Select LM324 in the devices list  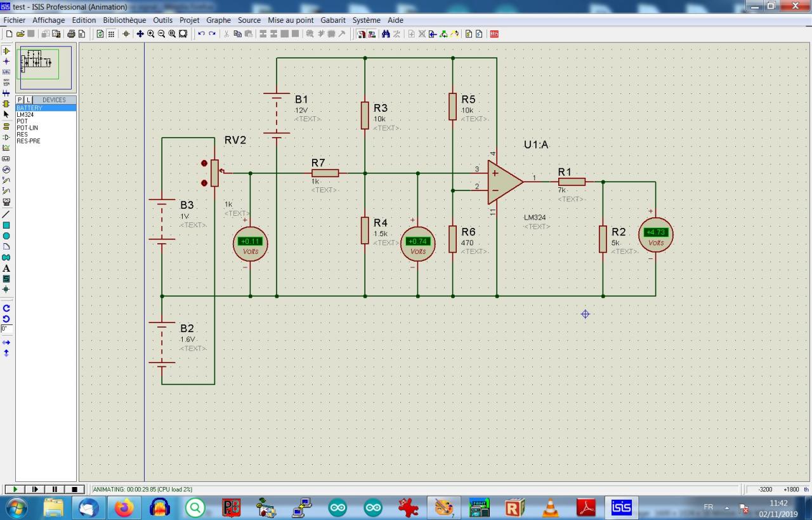pyautogui.click(x=25, y=115)
